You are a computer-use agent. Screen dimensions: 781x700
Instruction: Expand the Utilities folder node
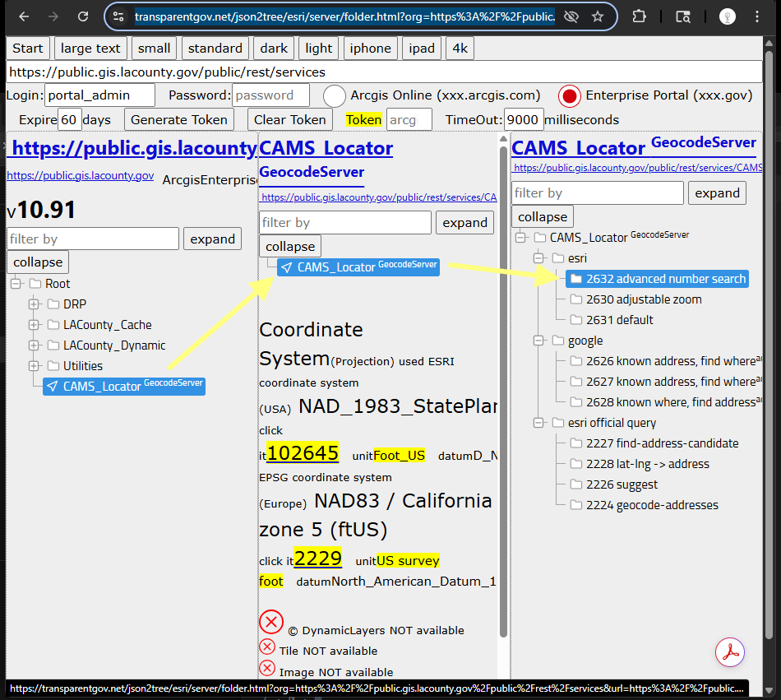pos(34,366)
